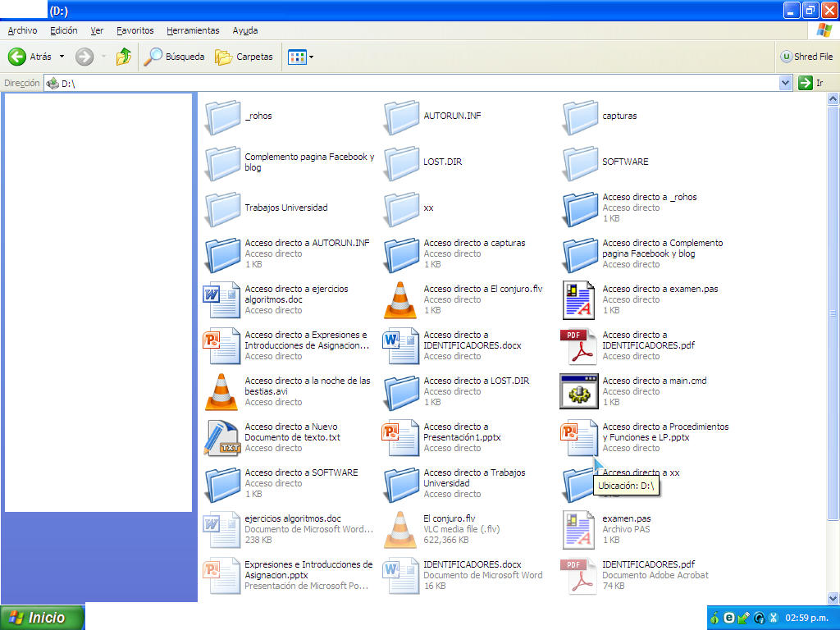This screenshot has width=840, height=630.
Task: Open the Búsqueda search tool
Action: [x=174, y=57]
